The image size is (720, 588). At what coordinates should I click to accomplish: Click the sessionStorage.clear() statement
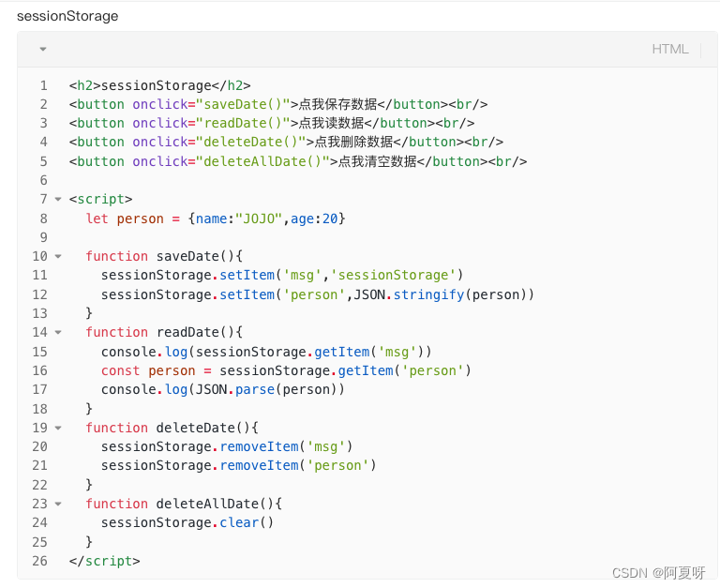(x=187, y=522)
